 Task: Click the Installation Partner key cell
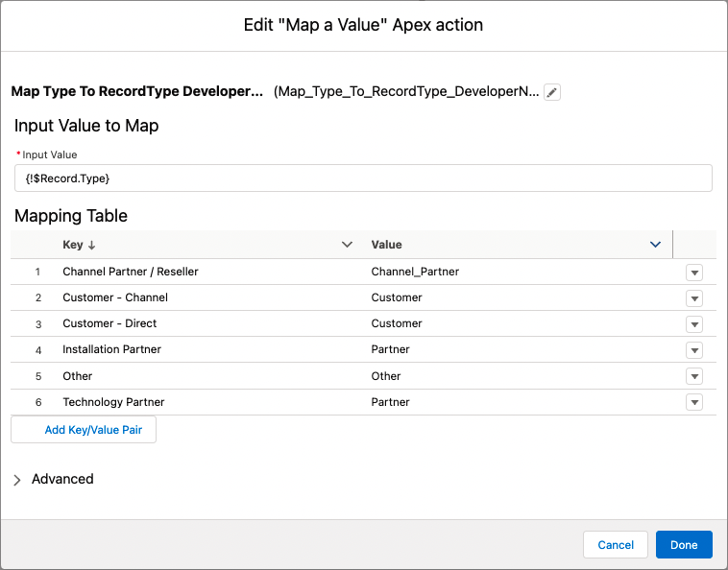[111, 349]
